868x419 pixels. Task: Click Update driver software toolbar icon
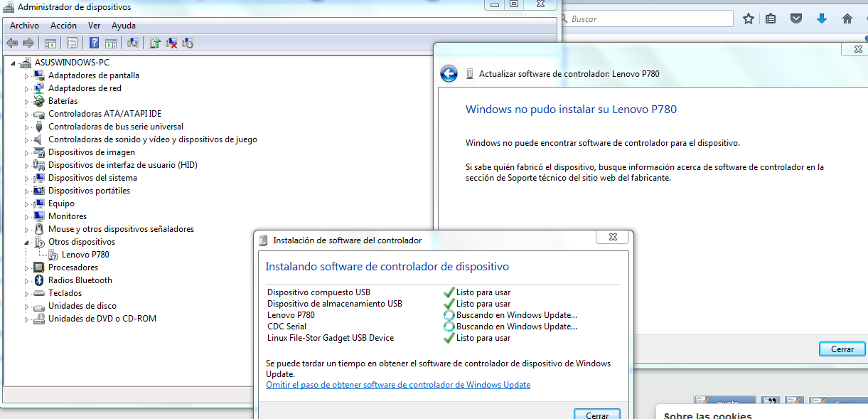(x=155, y=43)
